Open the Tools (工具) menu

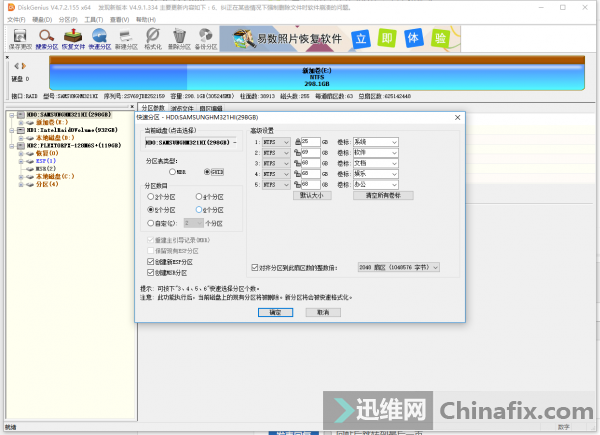94,20
